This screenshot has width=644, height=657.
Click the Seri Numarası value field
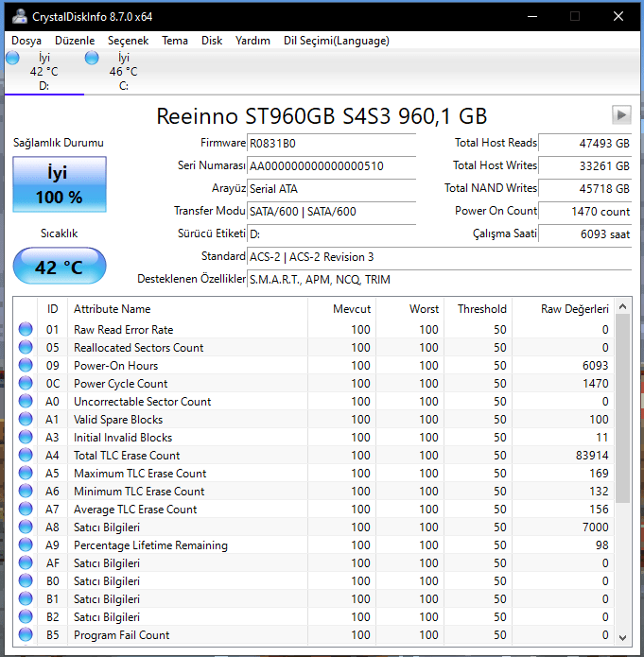click(x=331, y=165)
